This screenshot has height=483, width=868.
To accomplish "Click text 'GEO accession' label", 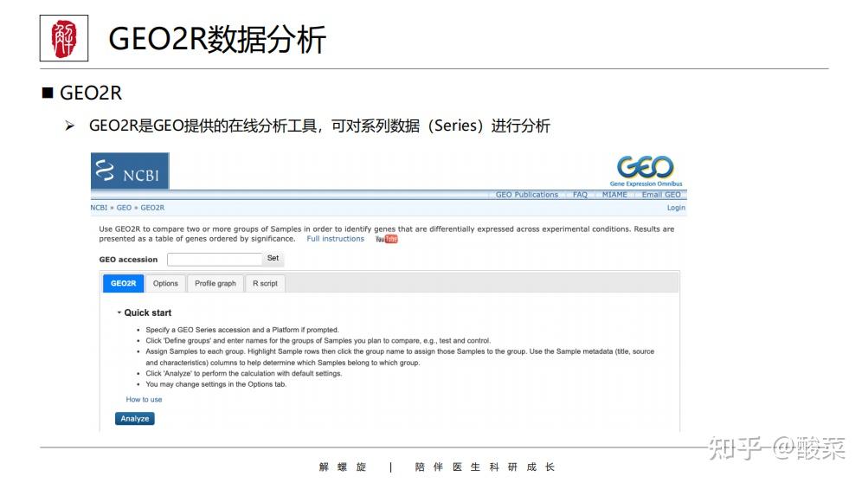I will (x=128, y=259).
